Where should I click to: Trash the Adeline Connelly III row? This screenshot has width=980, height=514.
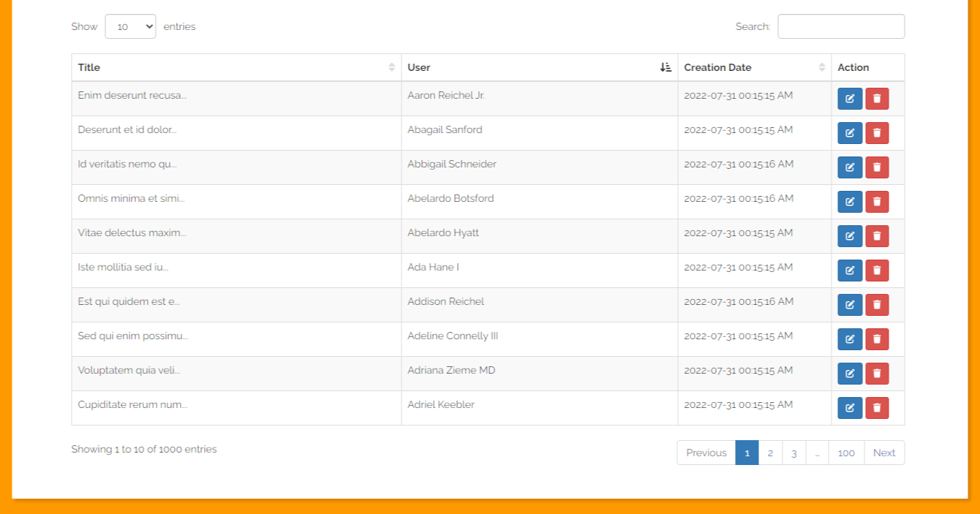877,339
